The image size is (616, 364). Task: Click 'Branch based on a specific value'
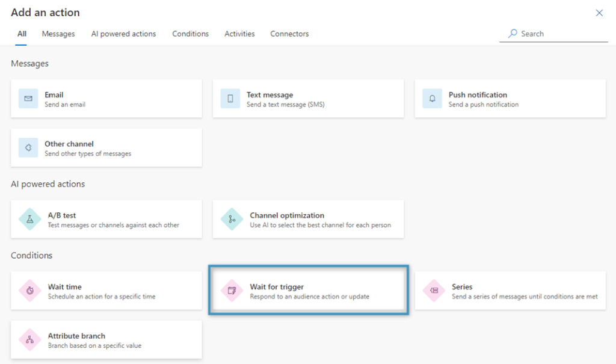pyautogui.click(x=94, y=346)
